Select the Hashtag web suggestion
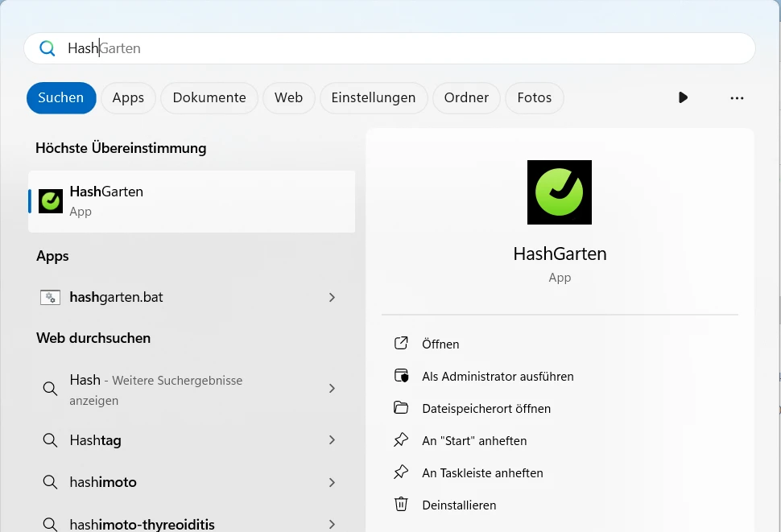This screenshot has height=532, width=781. 192,440
